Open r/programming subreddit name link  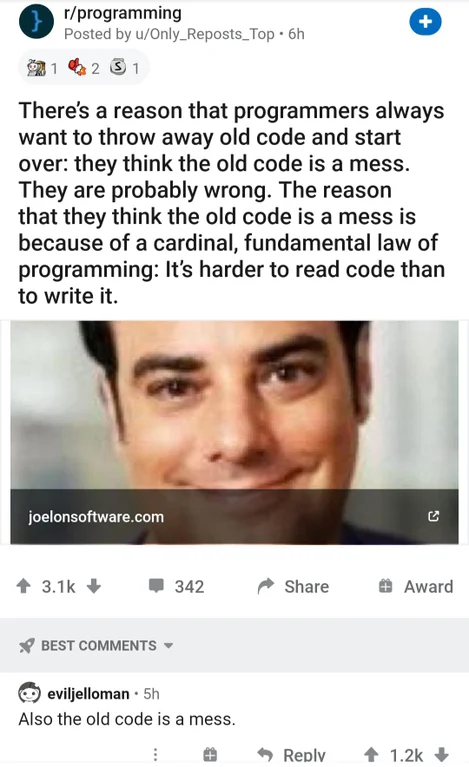click(x=123, y=13)
